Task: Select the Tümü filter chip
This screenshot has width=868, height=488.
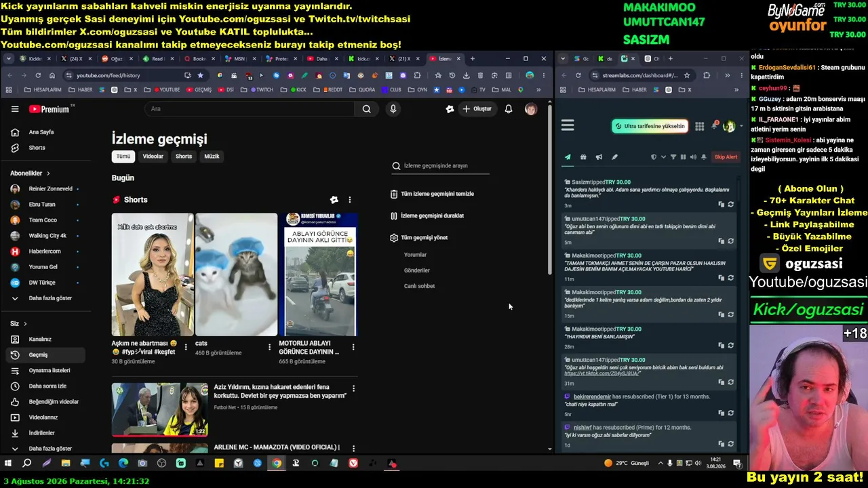Action: tap(123, 157)
